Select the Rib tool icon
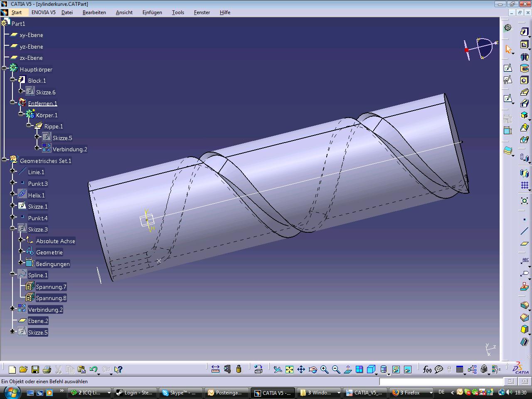 point(524,92)
